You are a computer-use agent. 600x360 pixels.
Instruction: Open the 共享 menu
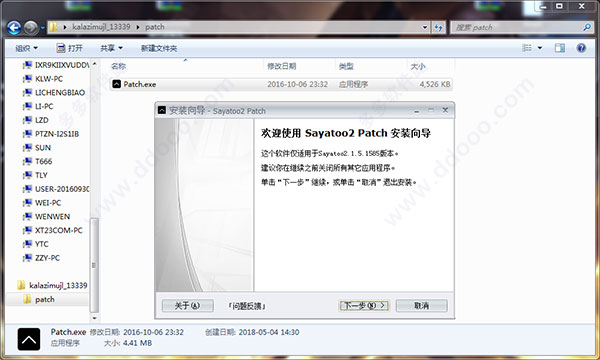click(111, 48)
